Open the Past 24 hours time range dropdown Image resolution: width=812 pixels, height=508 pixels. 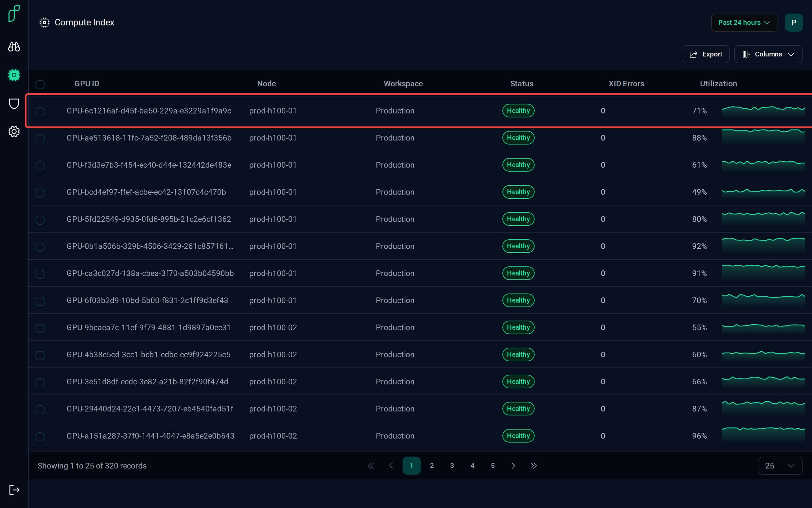[x=744, y=23]
